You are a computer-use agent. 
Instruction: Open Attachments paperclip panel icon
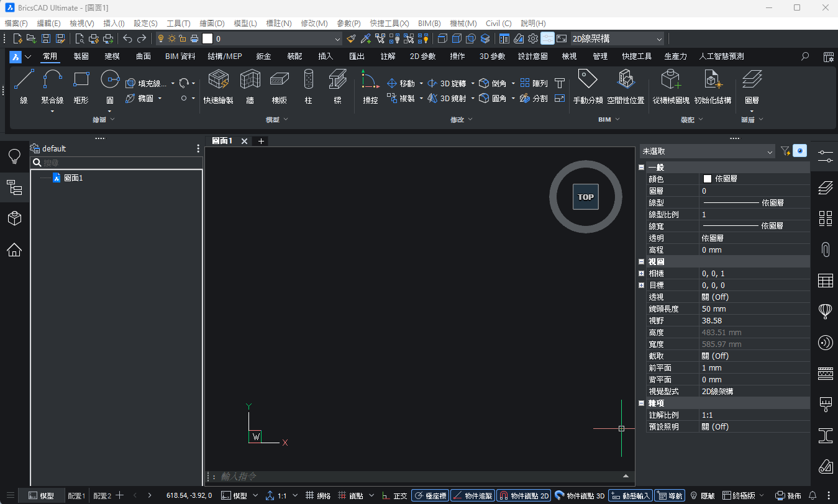825,250
